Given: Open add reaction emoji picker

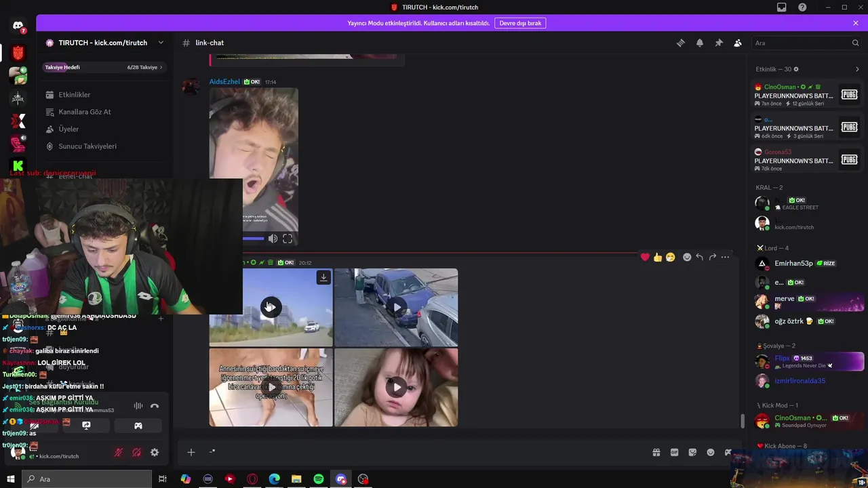Looking at the screenshot, I should (687, 257).
